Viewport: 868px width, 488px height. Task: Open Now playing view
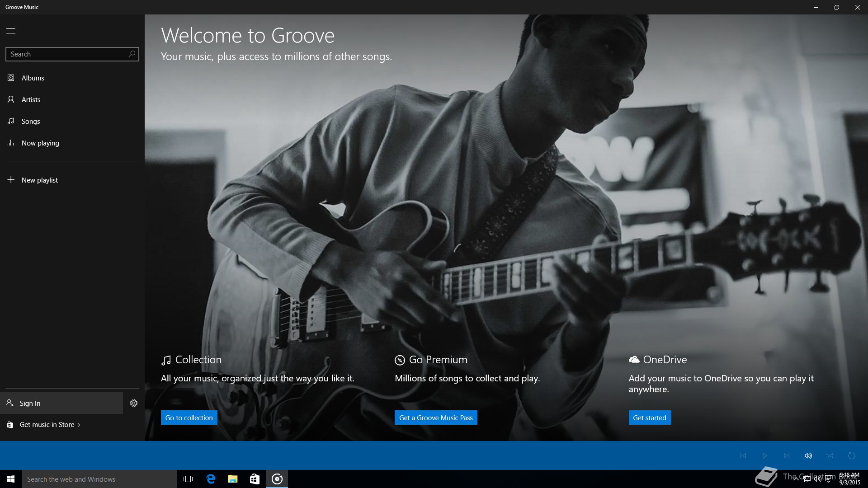point(72,143)
